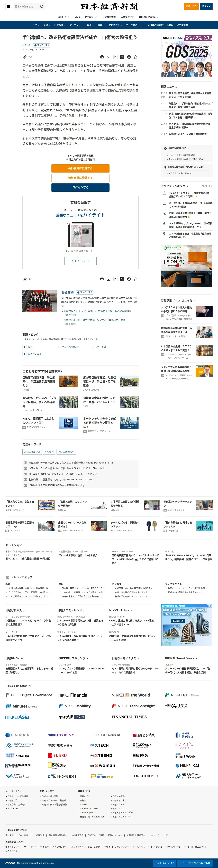Click the blue ログインする button
Viewport: 218px width, 868px height.
tap(80, 187)
